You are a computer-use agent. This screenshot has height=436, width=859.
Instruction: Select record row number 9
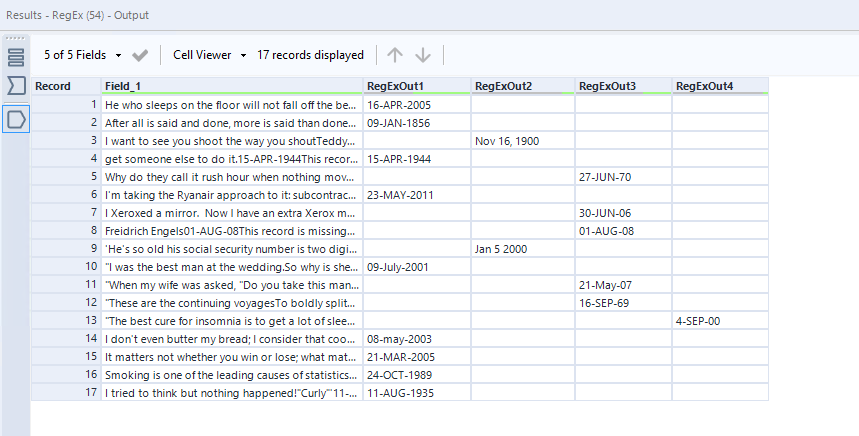coord(65,249)
